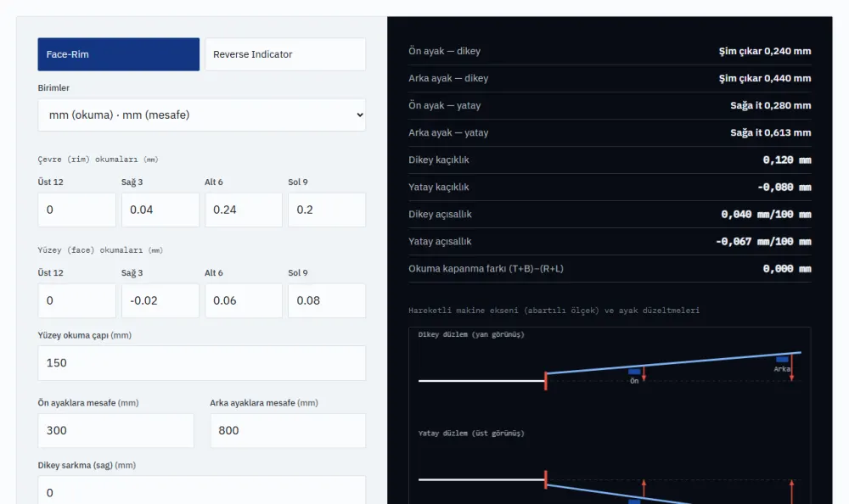Click the 'Ön ayak — dikey' label
849x504 pixels.
point(445,51)
